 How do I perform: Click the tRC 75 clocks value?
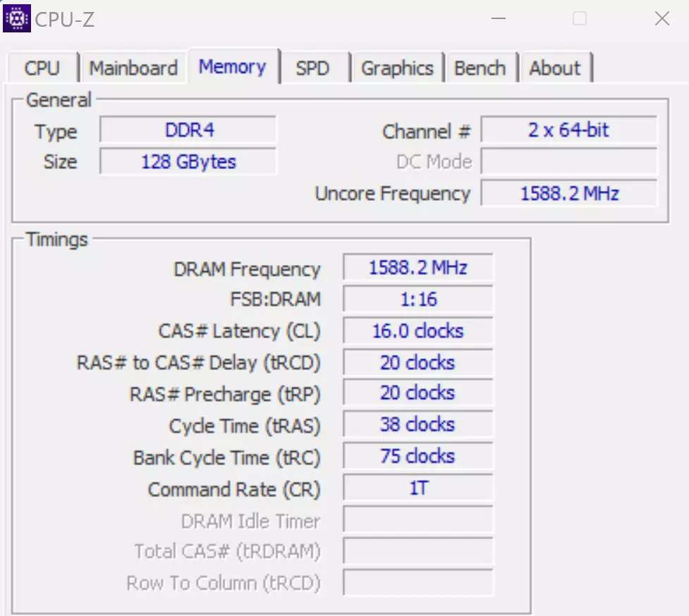pyautogui.click(x=418, y=455)
